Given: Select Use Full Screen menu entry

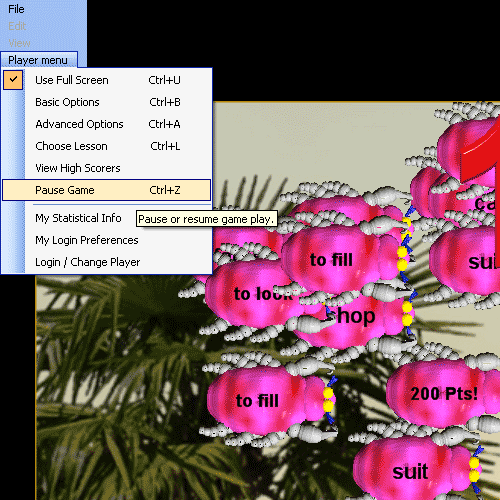Looking at the screenshot, I should (x=107, y=80).
